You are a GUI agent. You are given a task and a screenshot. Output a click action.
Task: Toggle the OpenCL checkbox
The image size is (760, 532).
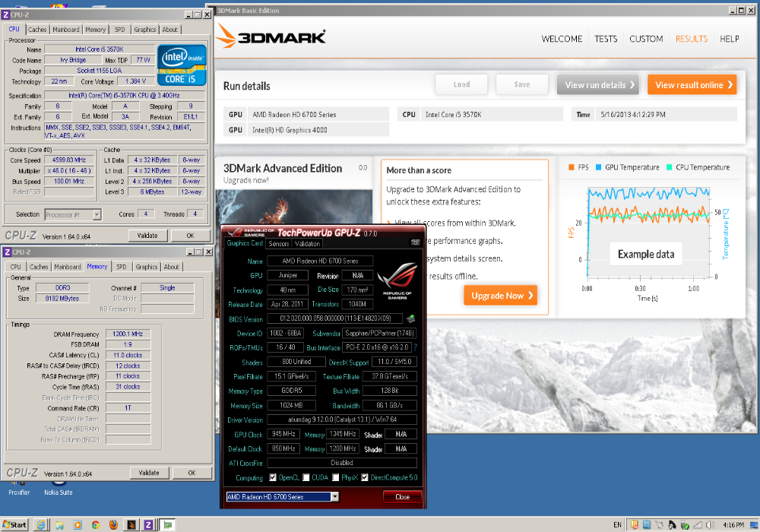273,478
